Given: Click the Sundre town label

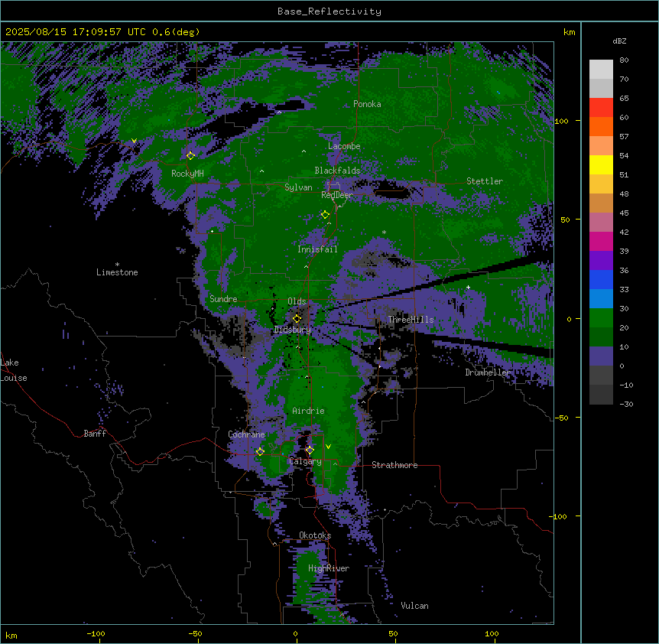Looking at the screenshot, I should [x=223, y=298].
